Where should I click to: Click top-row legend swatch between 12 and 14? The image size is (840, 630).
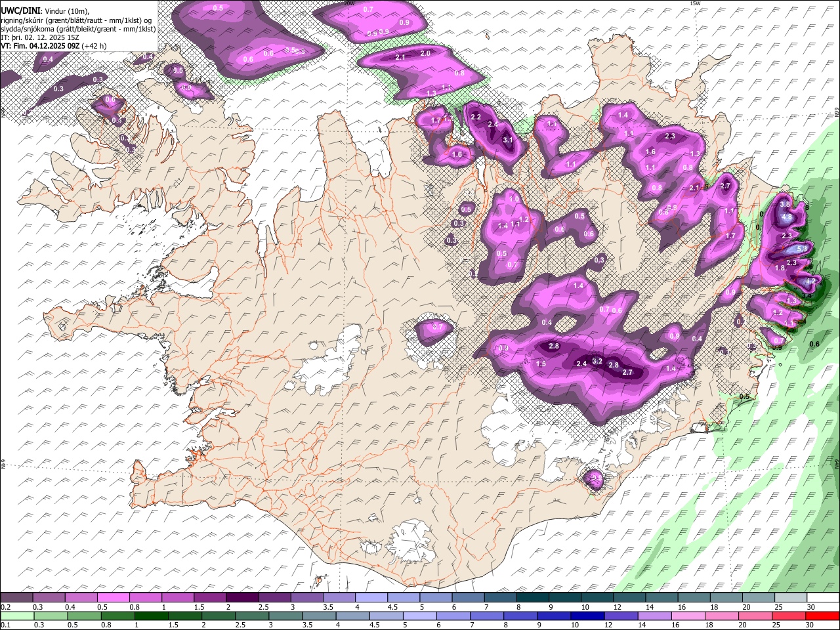pyautogui.click(x=629, y=597)
